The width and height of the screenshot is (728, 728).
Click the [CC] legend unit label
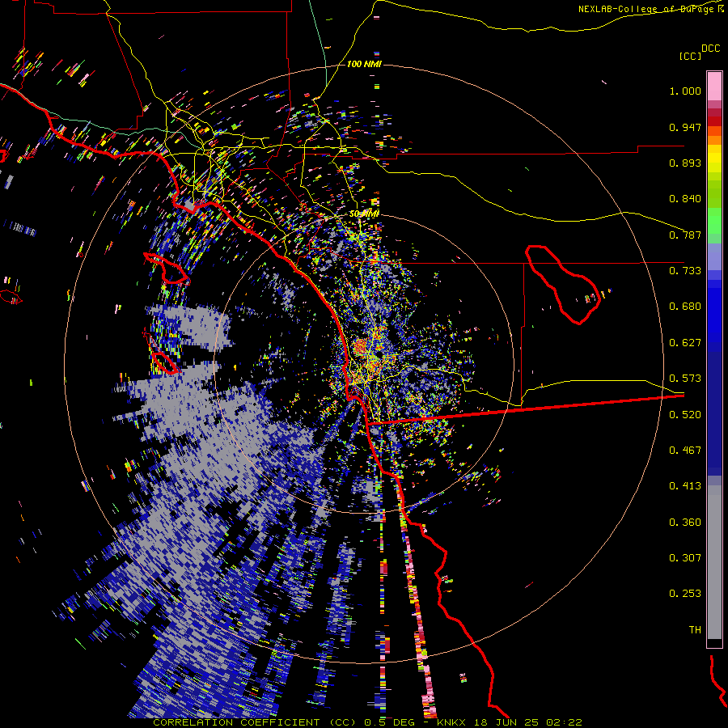pos(690,56)
